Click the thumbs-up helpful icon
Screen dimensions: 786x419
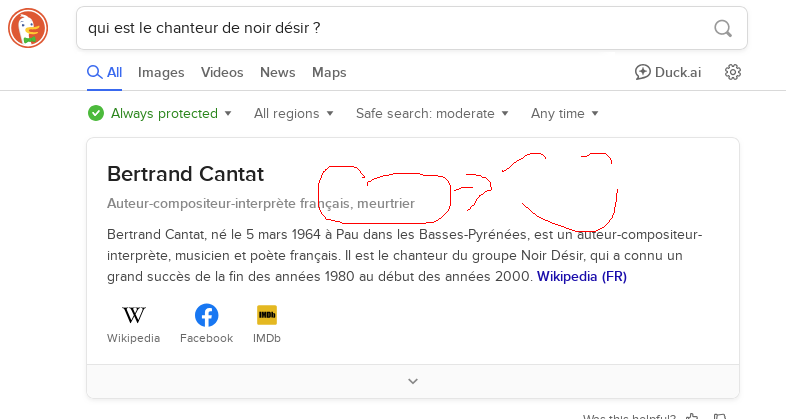(692, 416)
